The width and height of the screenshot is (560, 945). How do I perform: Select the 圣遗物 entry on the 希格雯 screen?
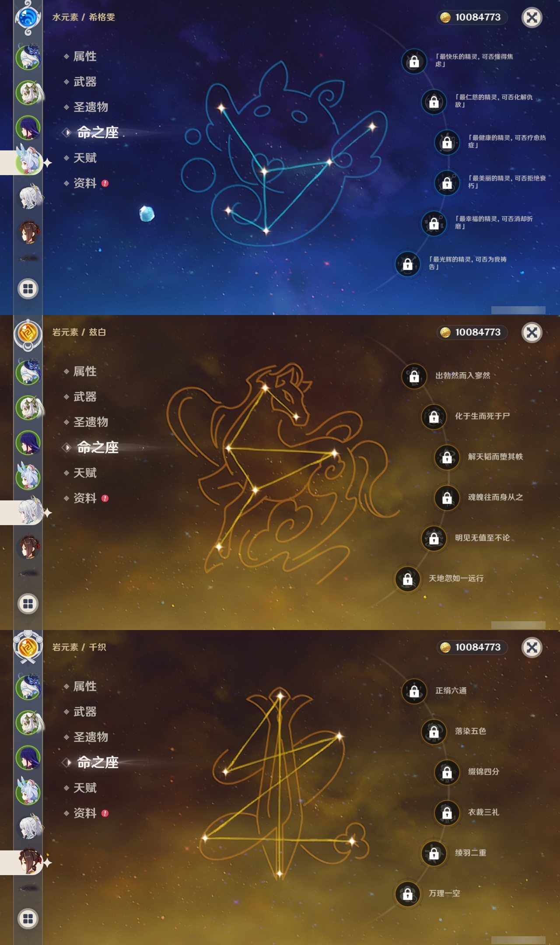coord(90,107)
